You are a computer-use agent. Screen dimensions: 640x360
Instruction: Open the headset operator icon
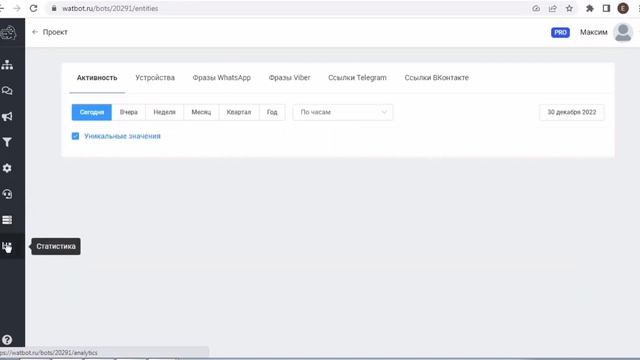7,194
